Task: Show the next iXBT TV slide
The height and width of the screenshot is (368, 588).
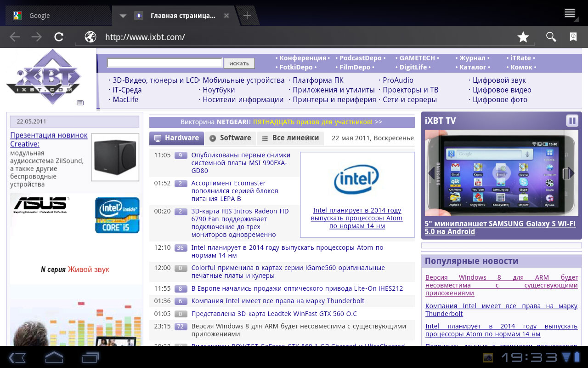Action: tap(571, 173)
